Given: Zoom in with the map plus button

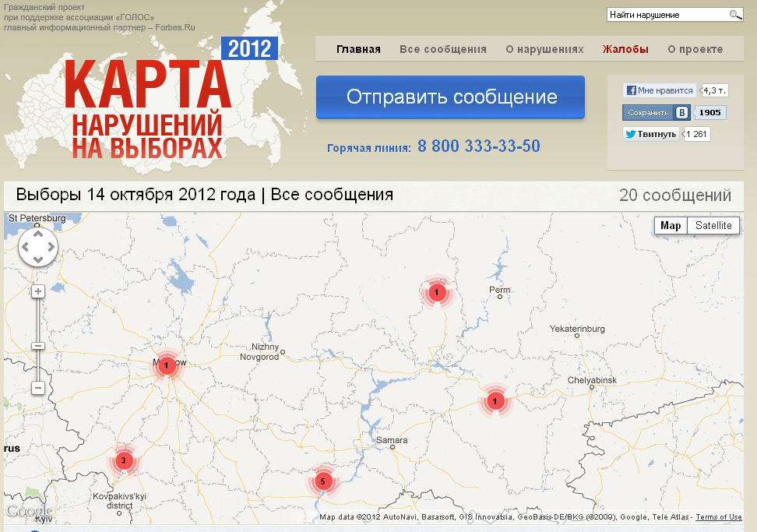Looking at the screenshot, I should click(x=37, y=291).
